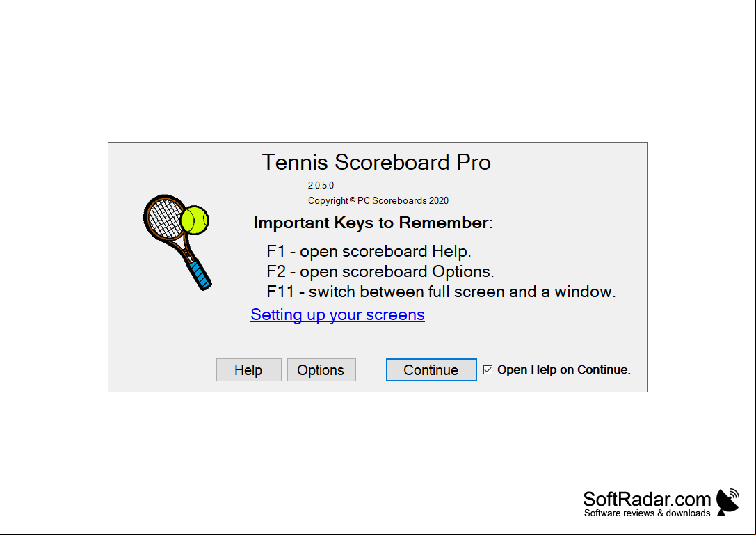Viewport: 756px width, 535px height.
Task: Click Continue to start the scoreboard
Action: pyautogui.click(x=431, y=369)
